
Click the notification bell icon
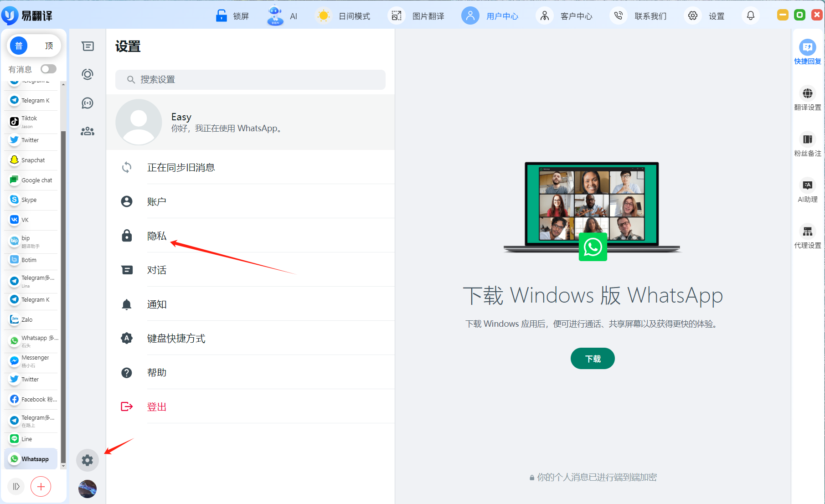[750, 16]
